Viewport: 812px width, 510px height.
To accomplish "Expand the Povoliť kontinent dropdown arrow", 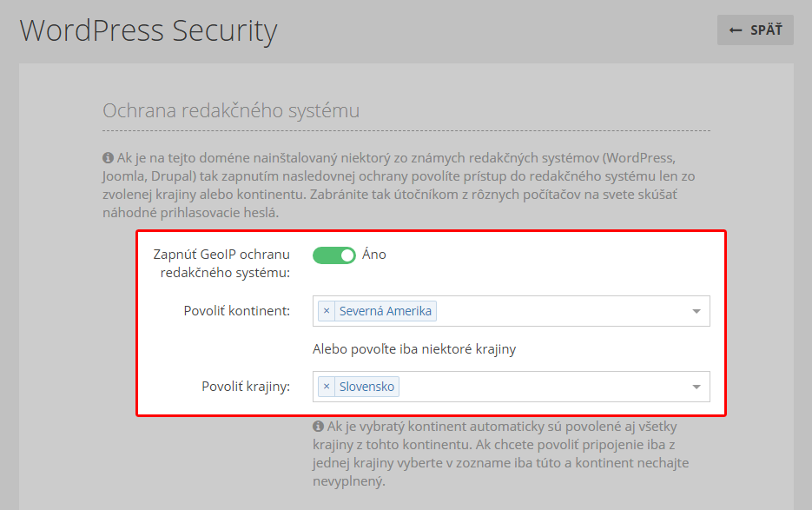I will [696, 312].
